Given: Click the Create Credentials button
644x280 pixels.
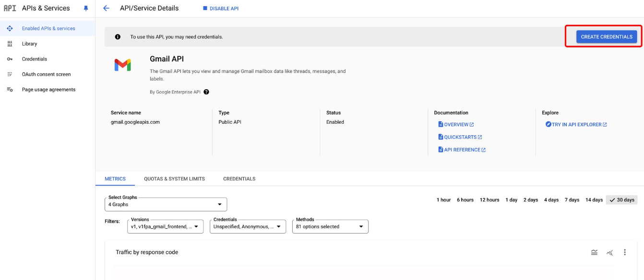Looking at the screenshot, I should [607, 37].
